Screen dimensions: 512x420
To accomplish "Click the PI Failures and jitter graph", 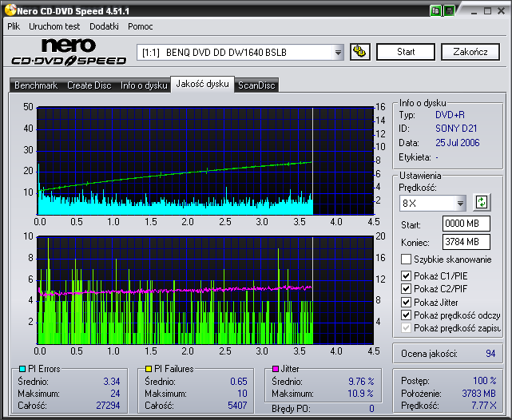I will pos(205,290).
